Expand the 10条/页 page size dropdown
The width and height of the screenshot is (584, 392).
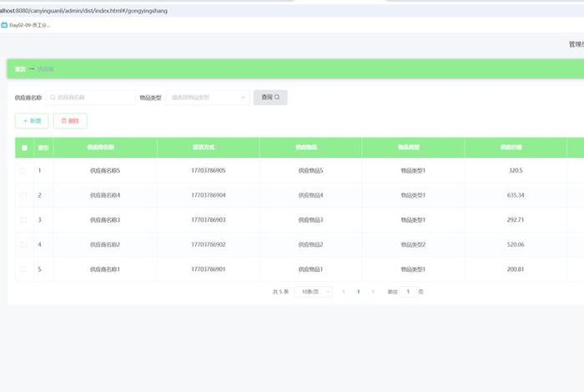point(314,292)
